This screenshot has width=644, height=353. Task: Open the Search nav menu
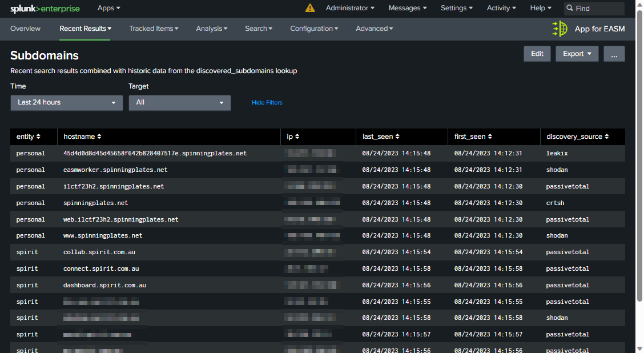[258, 29]
